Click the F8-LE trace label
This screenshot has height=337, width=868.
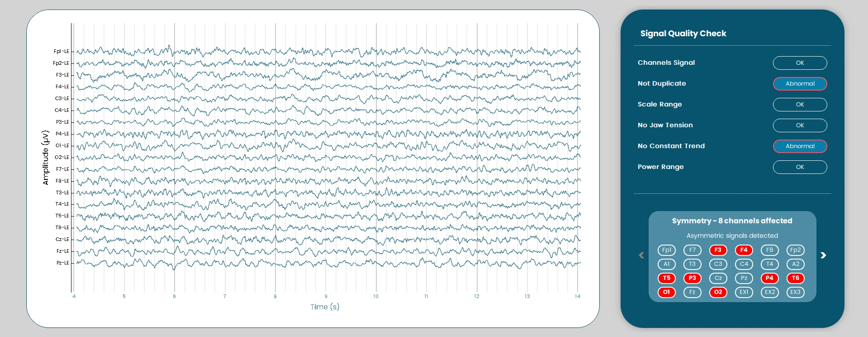point(62,181)
